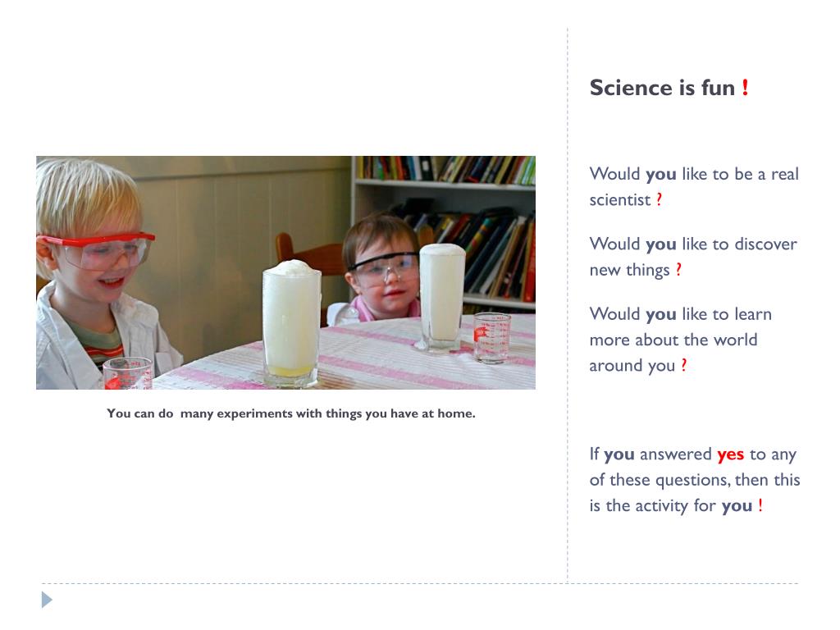
Task: Click the red word 'yes'
Action: tap(730, 454)
